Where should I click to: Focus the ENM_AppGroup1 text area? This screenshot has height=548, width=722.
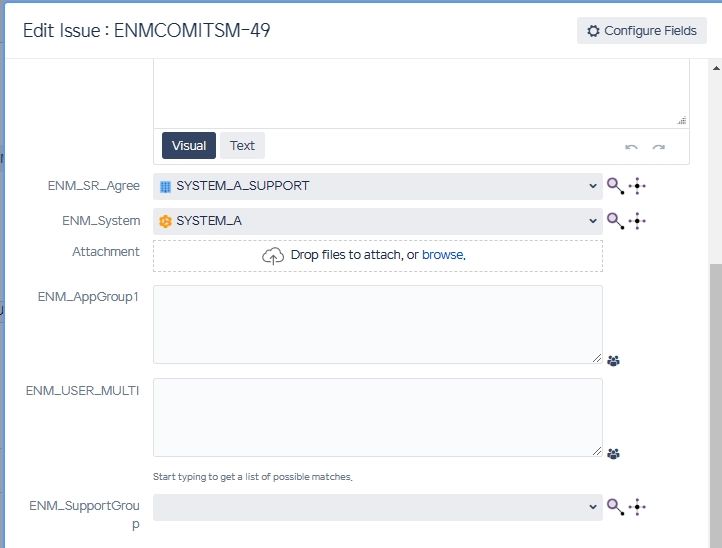pyautogui.click(x=378, y=324)
